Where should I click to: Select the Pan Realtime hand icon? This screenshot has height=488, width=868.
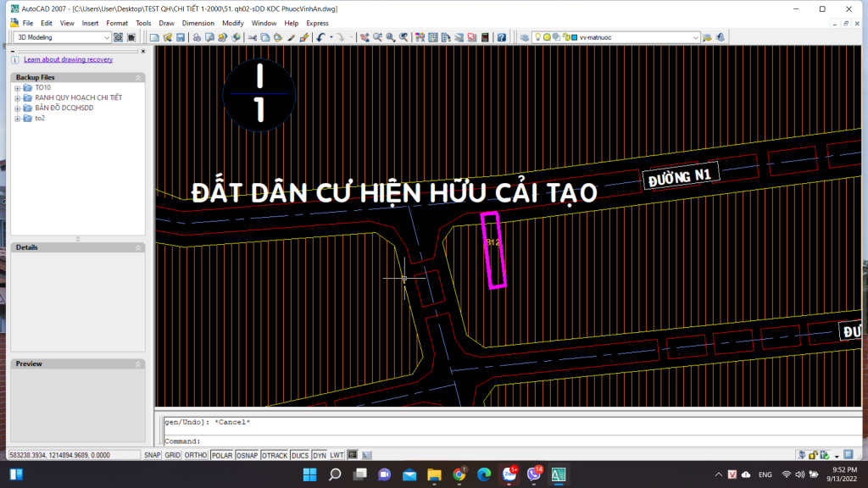pos(364,37)
